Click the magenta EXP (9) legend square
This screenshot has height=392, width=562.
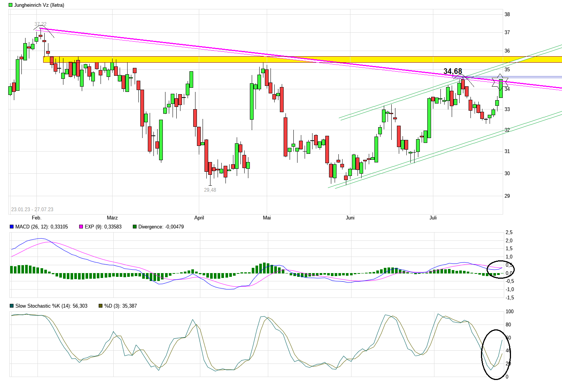click(x=81, y=227)
